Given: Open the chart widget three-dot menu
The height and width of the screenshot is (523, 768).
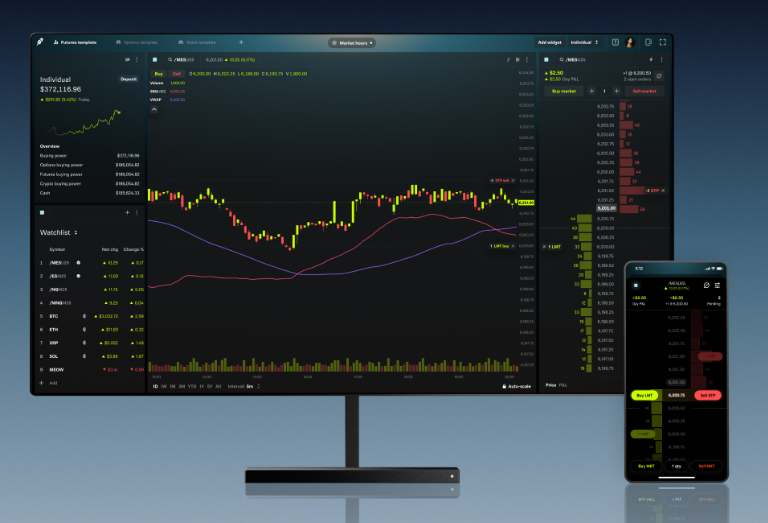Looking at the screenshot, I should click(527, 60).
